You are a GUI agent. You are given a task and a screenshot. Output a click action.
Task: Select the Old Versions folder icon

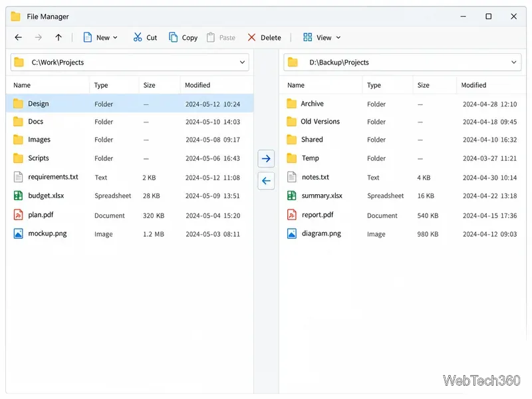click(291, 122)
